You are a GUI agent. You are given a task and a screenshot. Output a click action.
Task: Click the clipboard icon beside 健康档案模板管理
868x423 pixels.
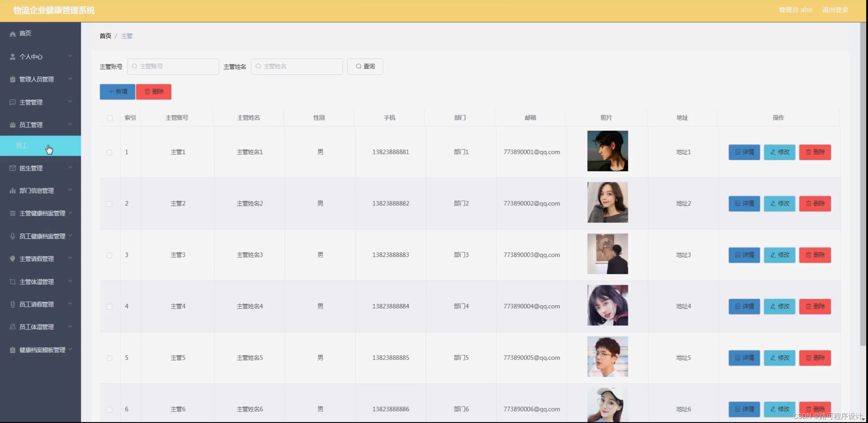click(13, 350)
